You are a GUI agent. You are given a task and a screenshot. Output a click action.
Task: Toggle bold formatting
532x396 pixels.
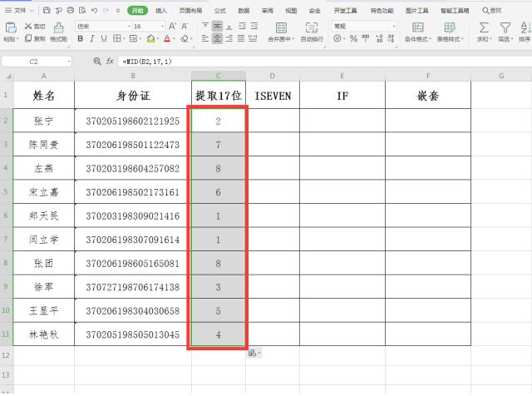pyautogui.click(x=80, y=39)
